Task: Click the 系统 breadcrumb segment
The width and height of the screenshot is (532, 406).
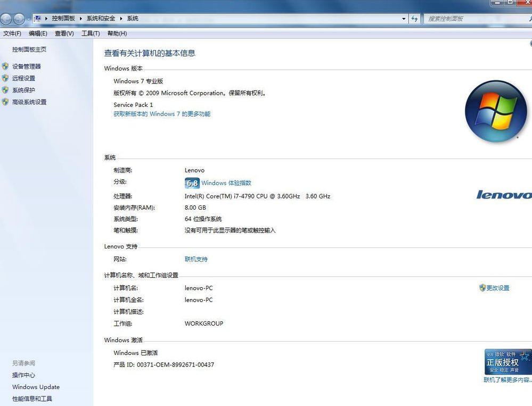Action: click(132, 18)
